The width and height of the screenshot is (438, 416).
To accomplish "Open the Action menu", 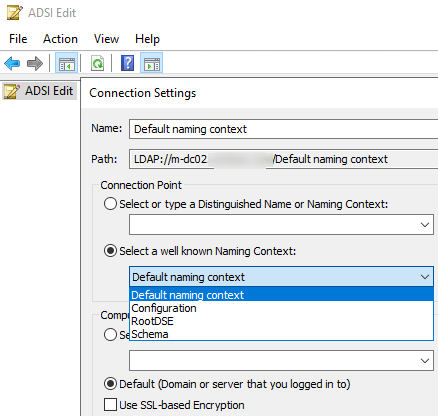I will click(60, 39).
